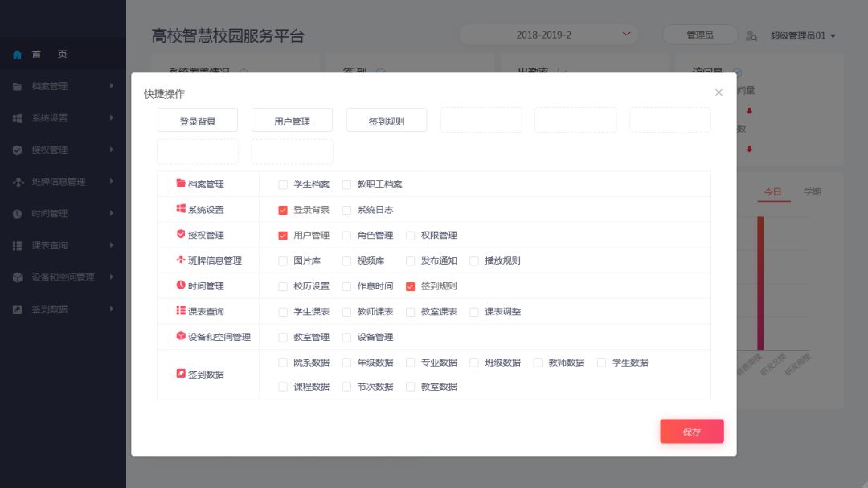Switch to the 学期 tab

click(813, 192)
